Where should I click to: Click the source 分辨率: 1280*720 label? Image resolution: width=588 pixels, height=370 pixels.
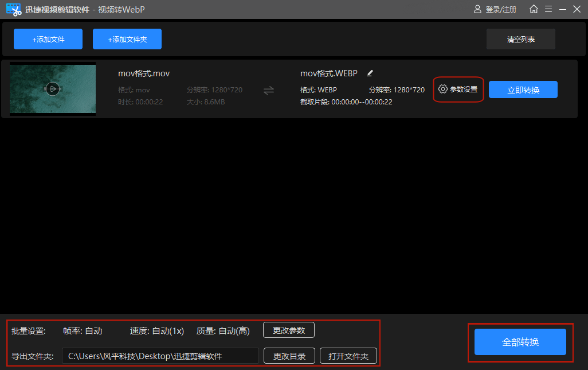click(x=214, y=90)
